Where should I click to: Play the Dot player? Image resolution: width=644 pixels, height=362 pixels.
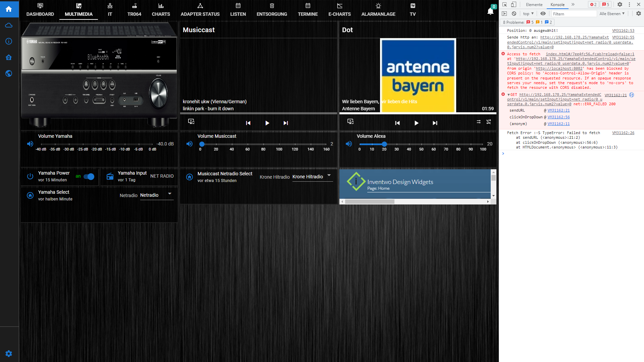click(416, 123)
